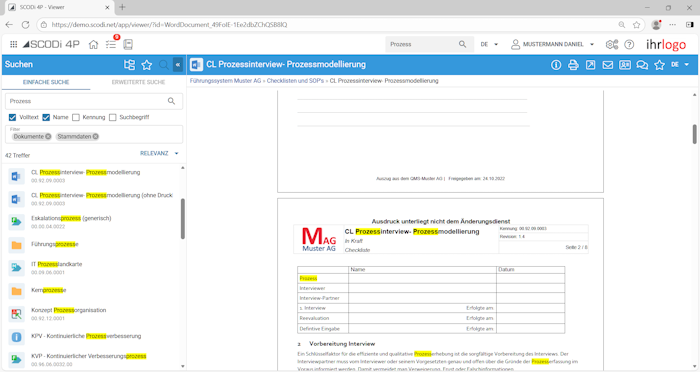Switch to ERWEITERTE SUCHE tab
Screen dimensions: 700x372
[138, 82]
